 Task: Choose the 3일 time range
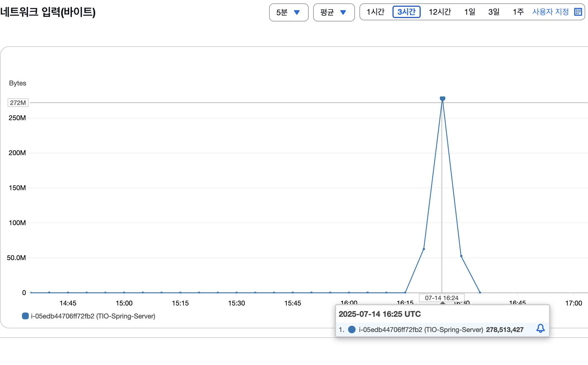point(494,12)
